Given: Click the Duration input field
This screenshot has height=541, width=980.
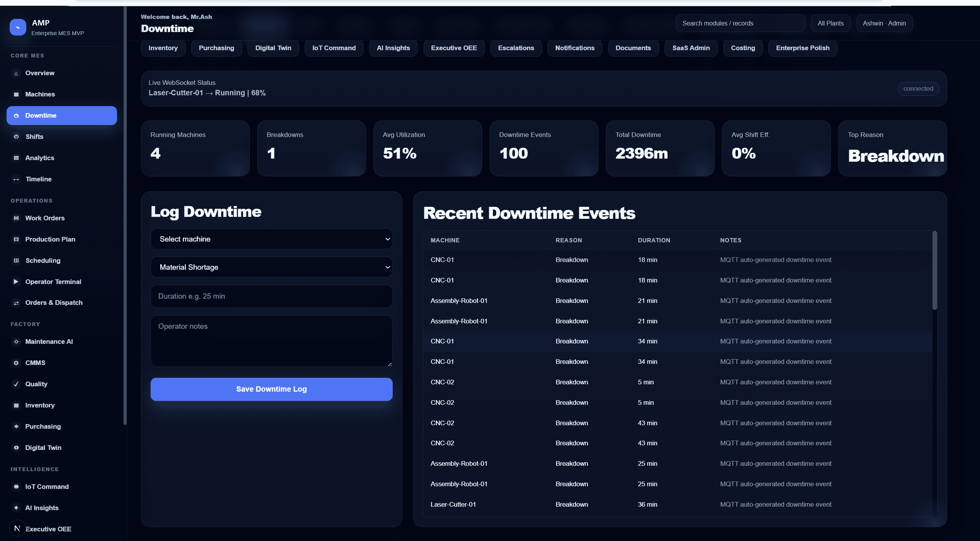Looking at the screenshot, I should [271, 296].
